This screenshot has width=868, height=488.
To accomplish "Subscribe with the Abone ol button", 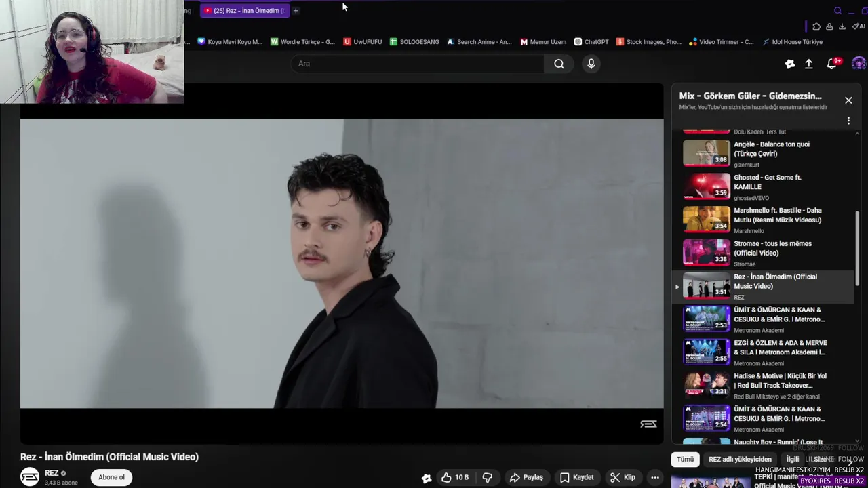I will click(x=111, y=477).
